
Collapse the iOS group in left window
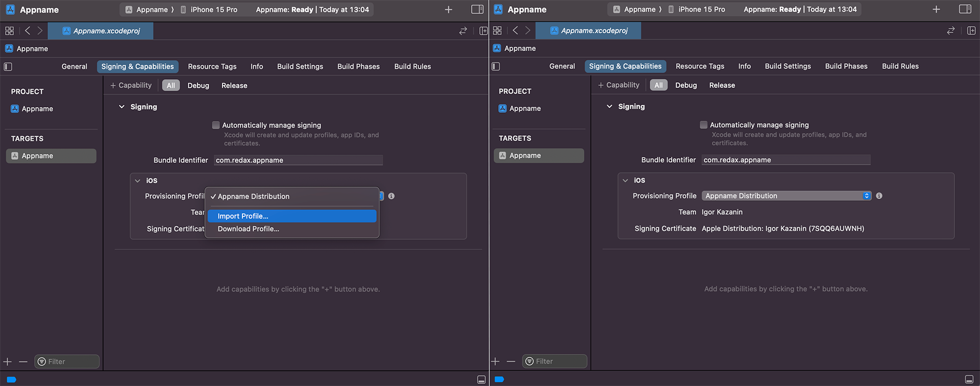tap(137, 181)
